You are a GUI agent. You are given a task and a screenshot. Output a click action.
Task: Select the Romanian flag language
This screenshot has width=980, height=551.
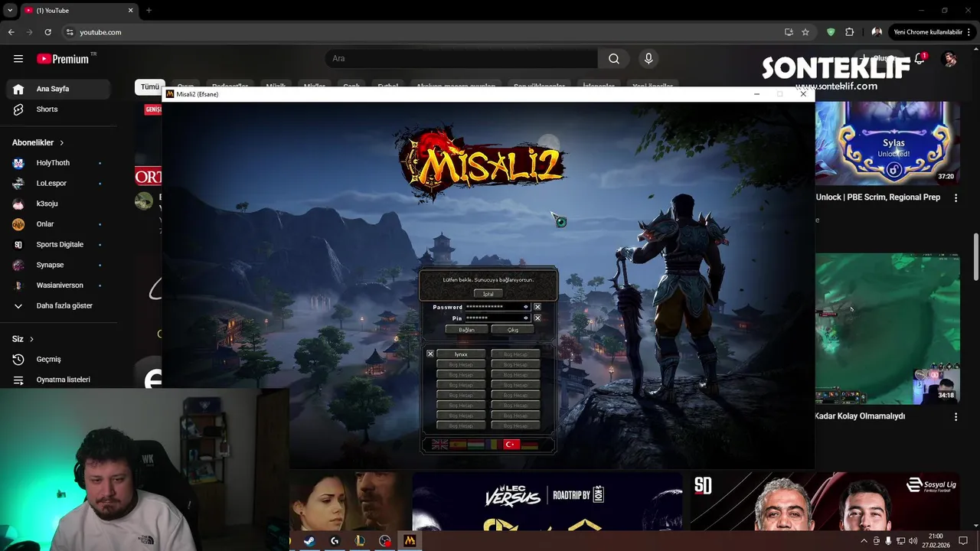494,445
